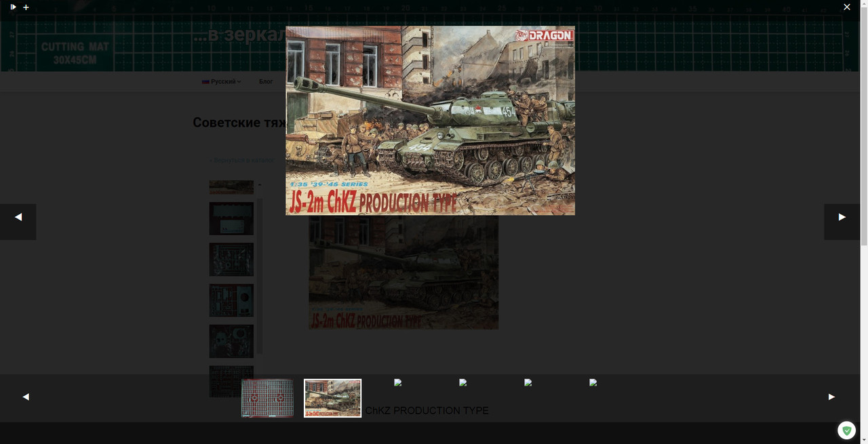The width and height of the screenshot is (868, 444).
Task: Click the ChKZ PRODUCTION TYPE caption text
Action: tap(427, 411)
